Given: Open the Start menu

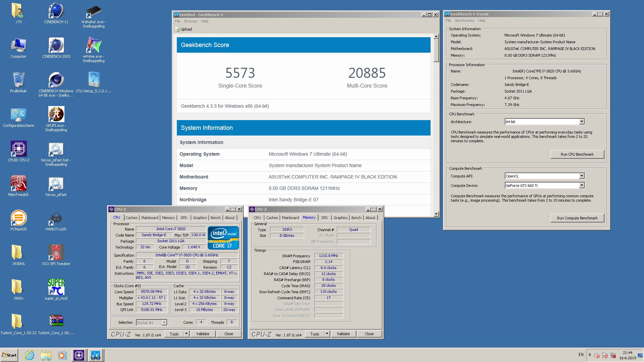Looking at the screenshot, I should [9, 355].
